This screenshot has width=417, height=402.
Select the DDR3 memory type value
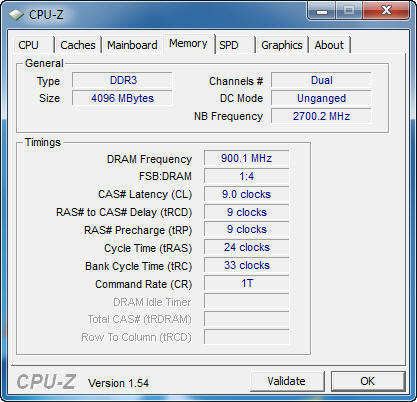pos(122,80)
